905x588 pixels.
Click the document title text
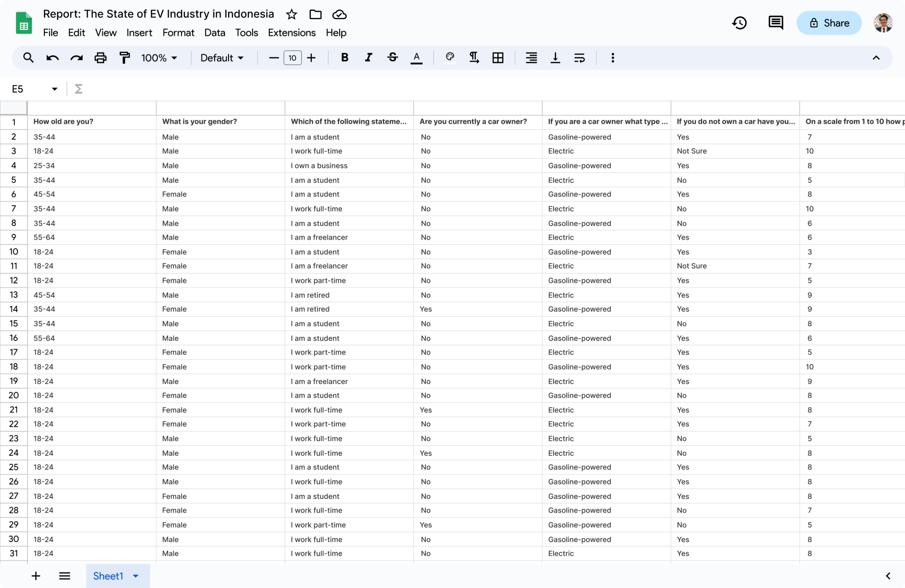pos(158,14)
